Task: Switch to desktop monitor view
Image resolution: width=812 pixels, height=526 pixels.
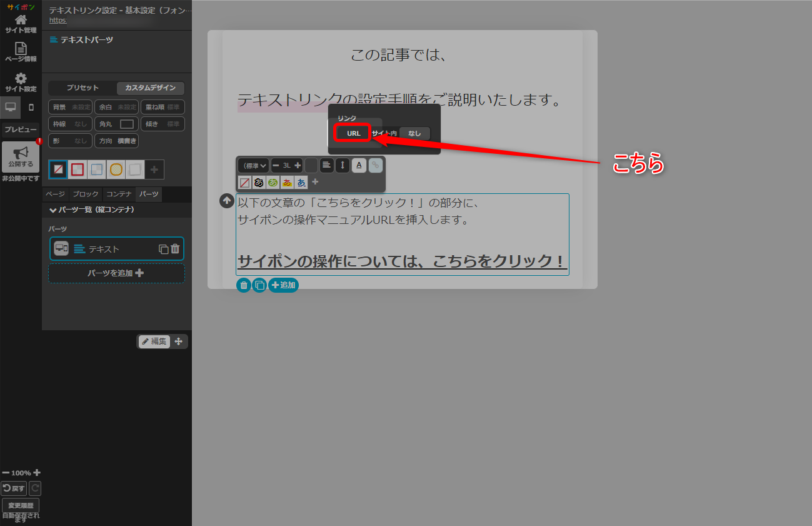Action: click(x=11, y=108)
